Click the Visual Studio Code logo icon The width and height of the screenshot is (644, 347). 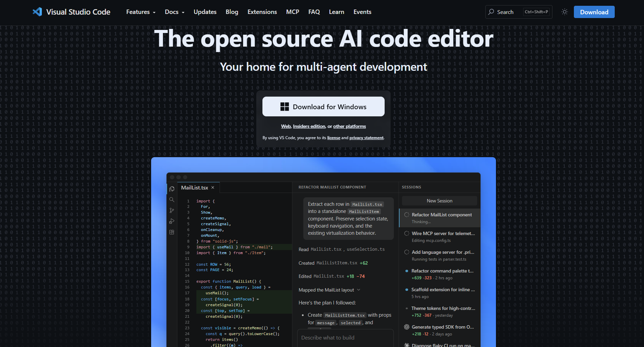click(x=37, y=12)
